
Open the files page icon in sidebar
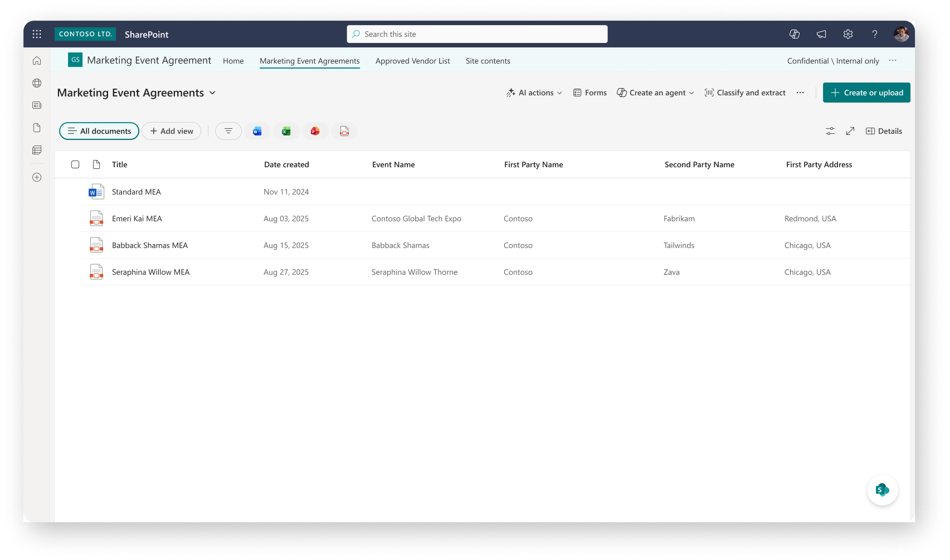pyautogui.click(x=37, y=128)
